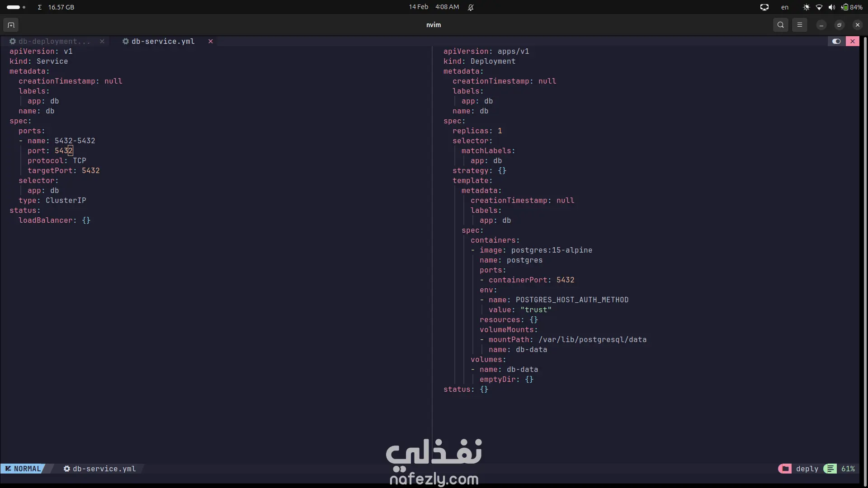This screenshot has height=488, width=868.
Task: Close the db-service.yml buffer tab
Action: [x=211, y=41]
